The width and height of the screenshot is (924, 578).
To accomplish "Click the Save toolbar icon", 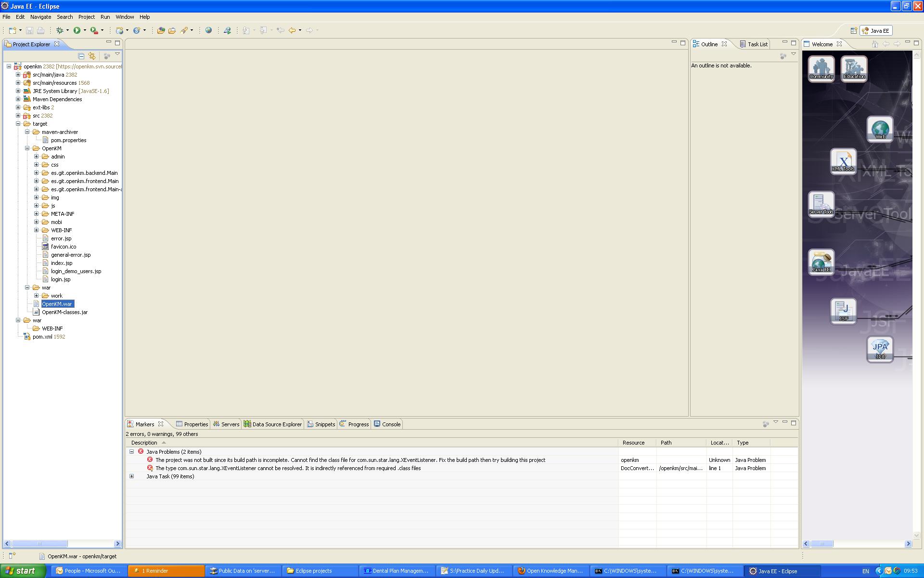I will click(29, 30).
